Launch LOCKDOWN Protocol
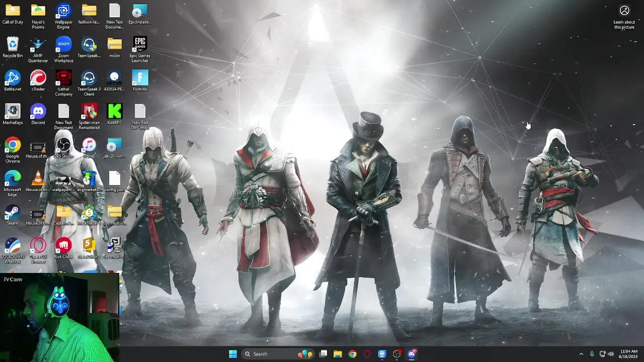The height and width of the screenshot is (362, 644). pos(13,251)
